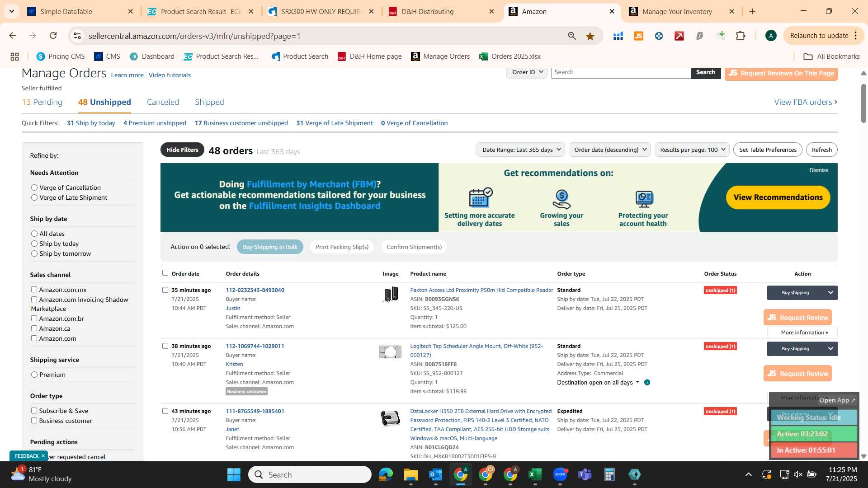Click View Recommendations yellow button

778,197
